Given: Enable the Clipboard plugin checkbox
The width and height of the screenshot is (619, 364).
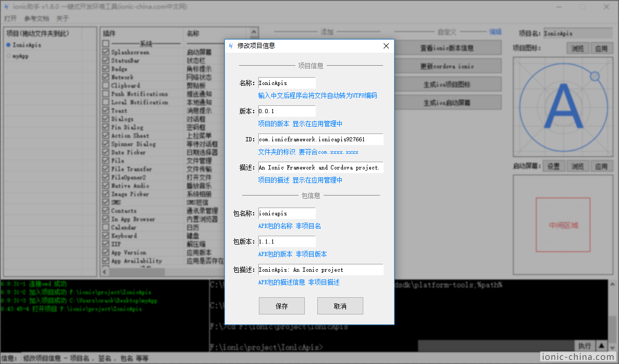Looking at the screenshot, I should coord(106,85).
